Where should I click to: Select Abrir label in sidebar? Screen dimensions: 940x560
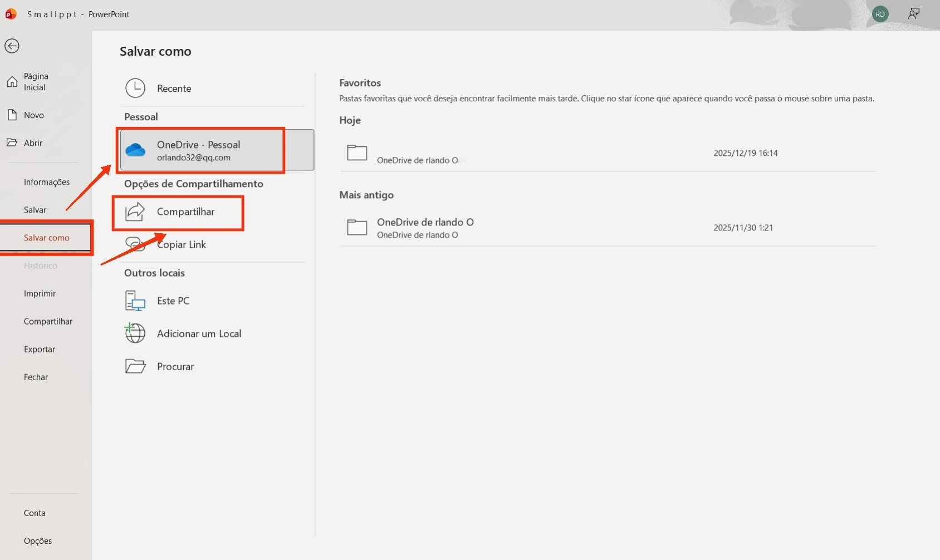(x=33, y=143)
